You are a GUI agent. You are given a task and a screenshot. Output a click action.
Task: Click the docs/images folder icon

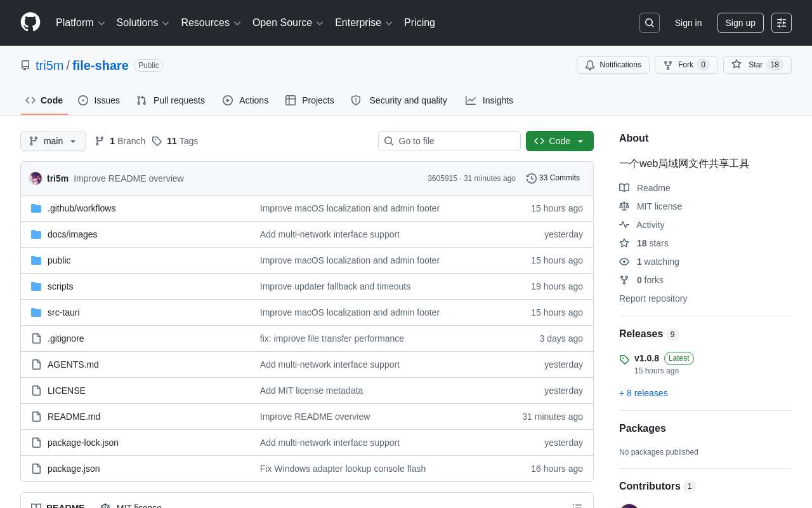tap(36, 234)
